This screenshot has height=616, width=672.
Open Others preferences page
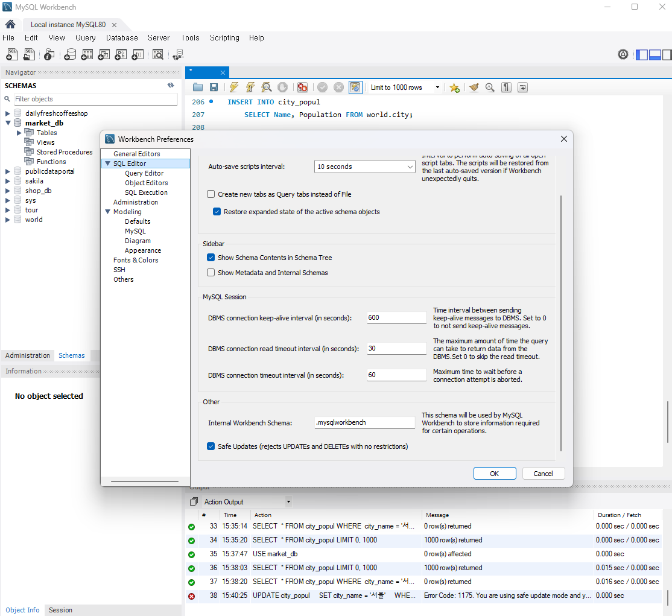[124, 279]
